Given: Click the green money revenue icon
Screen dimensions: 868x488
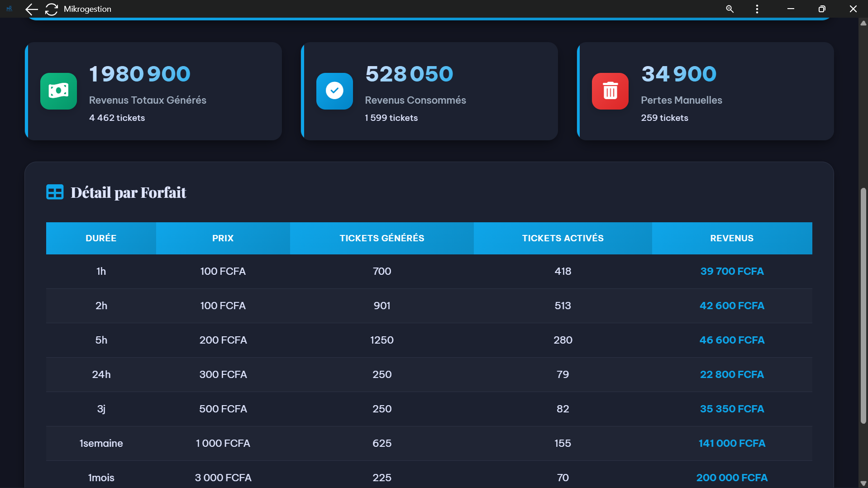Looking at the screenshot, I should 58,91.
